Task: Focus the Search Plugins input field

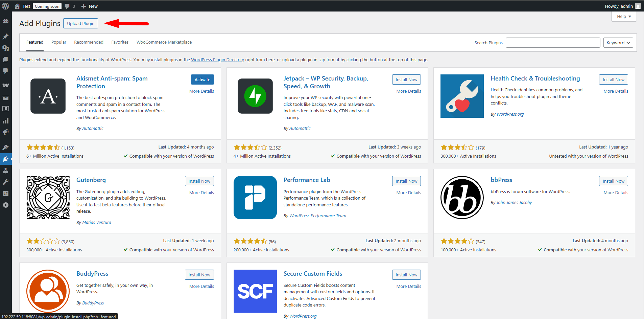Action: pyautogui.click(x=553, y=43)
